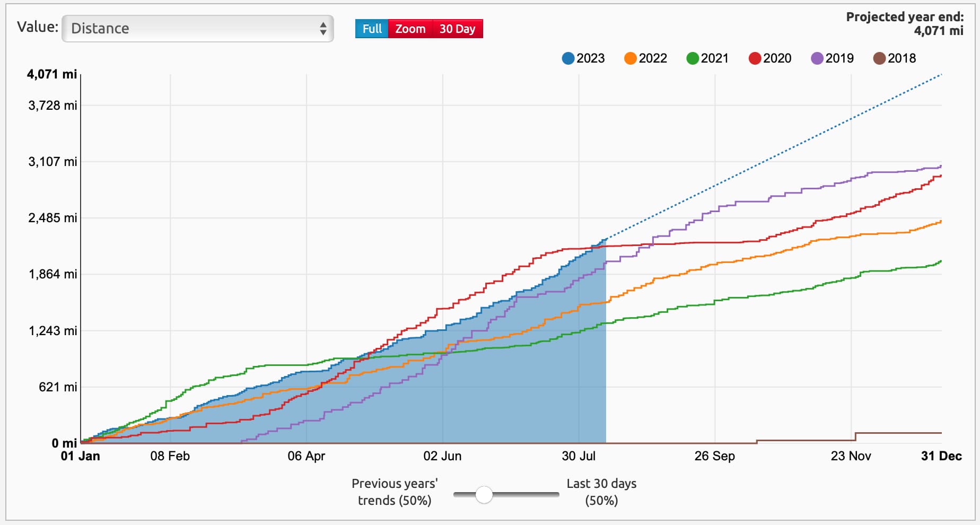Click the Last 30 days label

601,492
